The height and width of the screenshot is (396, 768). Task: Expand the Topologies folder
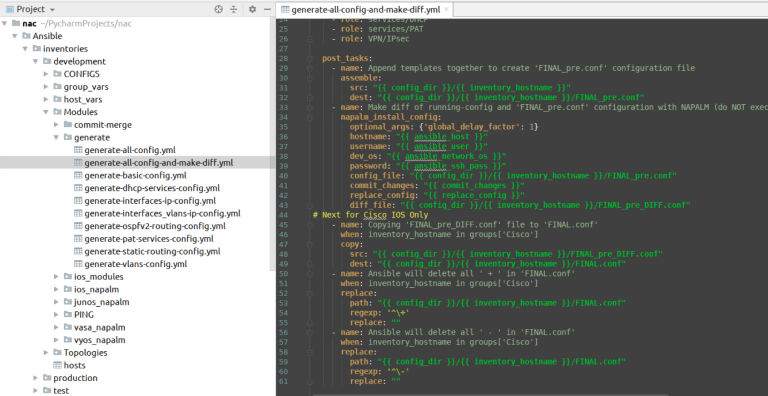click(46, 353)
